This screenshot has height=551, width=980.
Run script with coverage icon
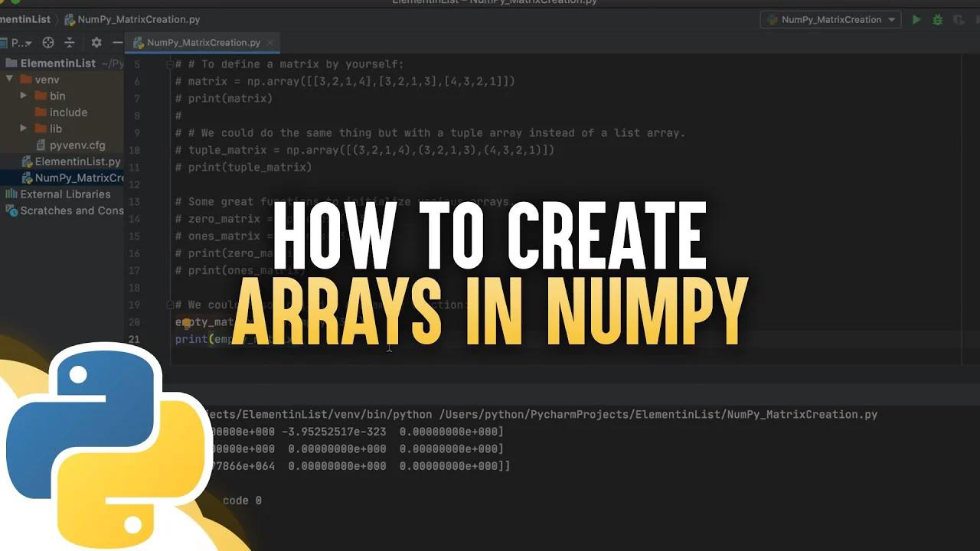point(958,19)
